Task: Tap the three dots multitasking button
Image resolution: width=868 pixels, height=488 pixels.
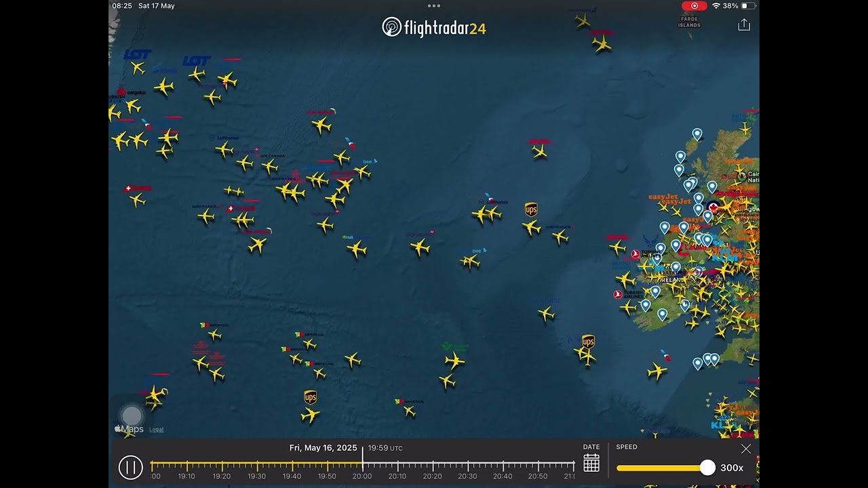Action: point(434,6)
